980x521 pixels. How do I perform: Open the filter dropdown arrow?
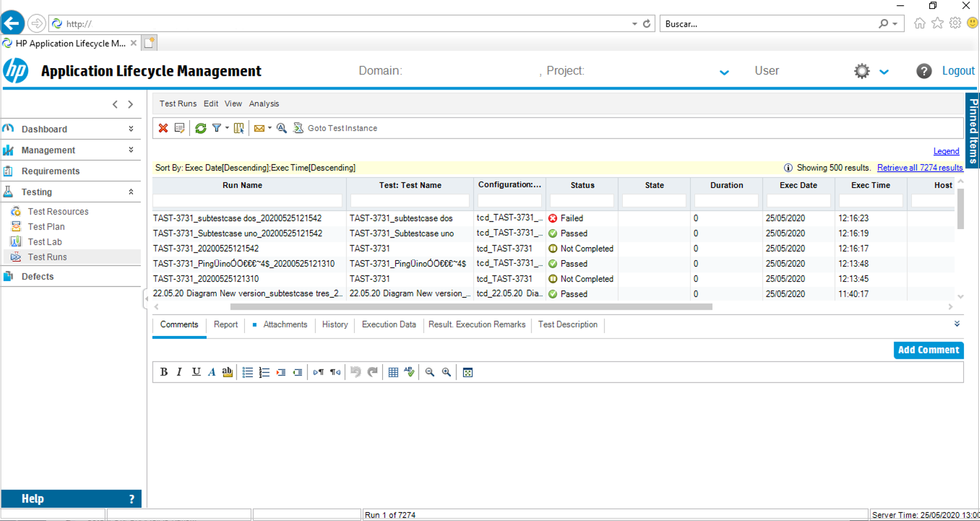click(227, 128)
